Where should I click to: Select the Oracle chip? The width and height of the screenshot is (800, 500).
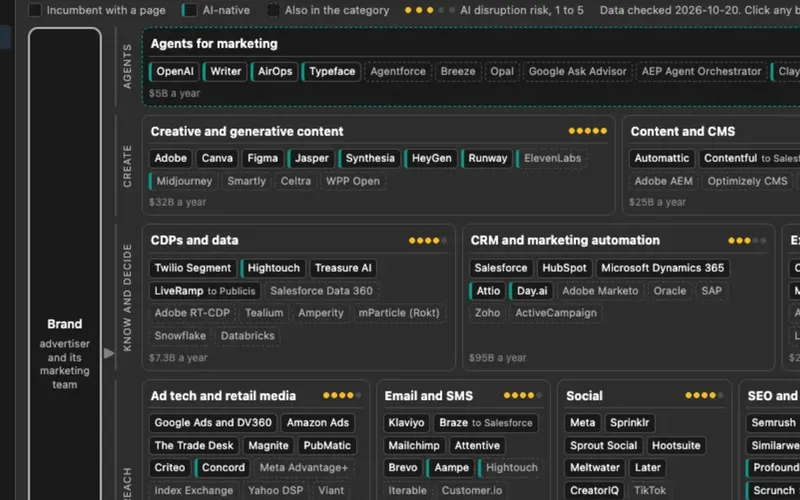pyautogui.click(x=669, y=291)
